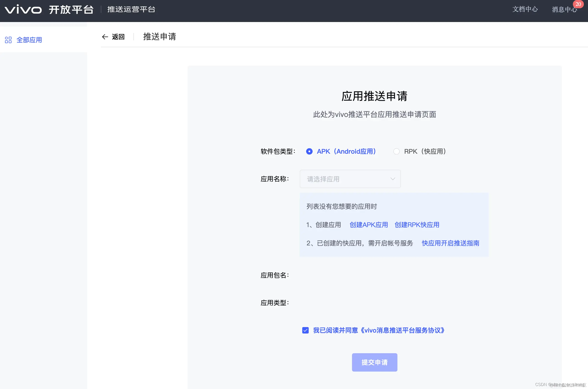Click 推送运营平台 header title

131,9
